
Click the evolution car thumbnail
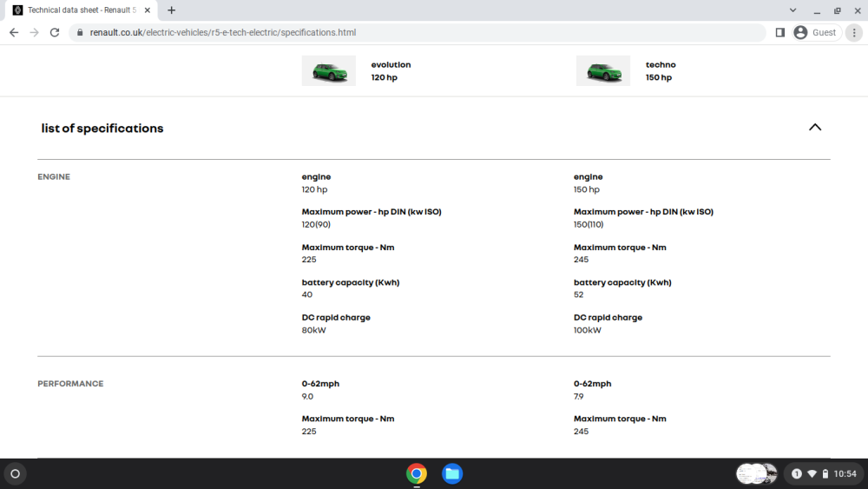[x=329, y=71]
